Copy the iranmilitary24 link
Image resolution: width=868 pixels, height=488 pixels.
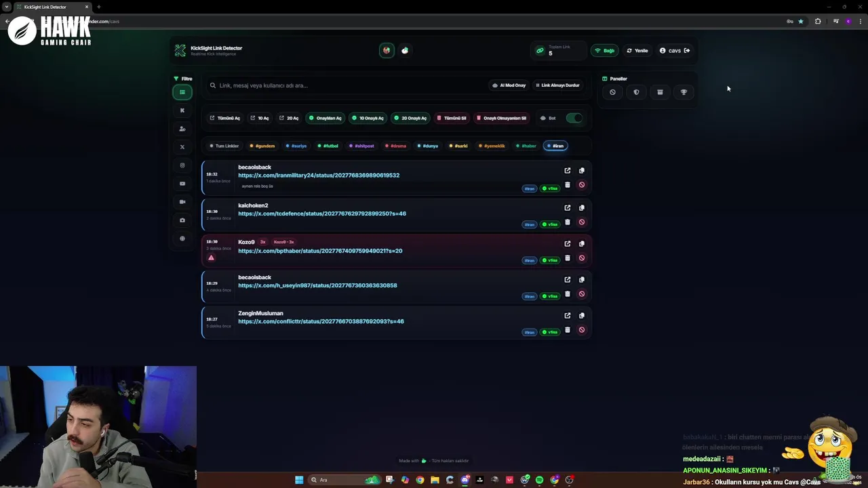coord(581,171)
